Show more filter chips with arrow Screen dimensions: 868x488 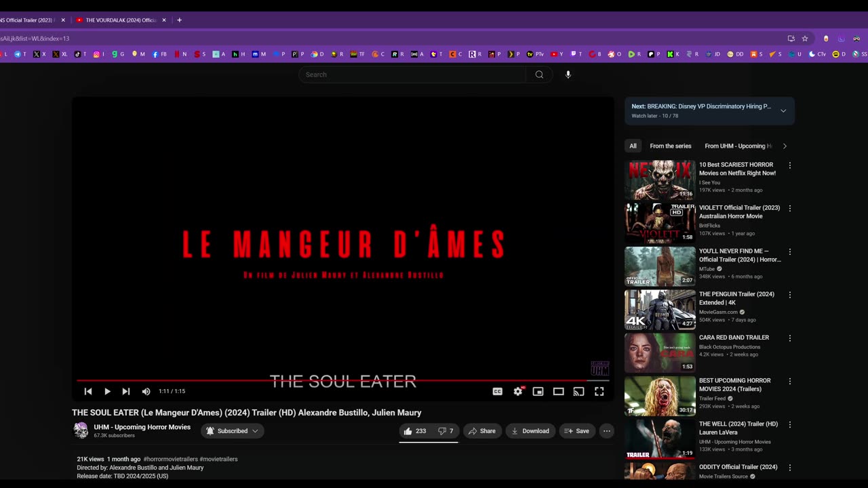(x=785, y=146)
